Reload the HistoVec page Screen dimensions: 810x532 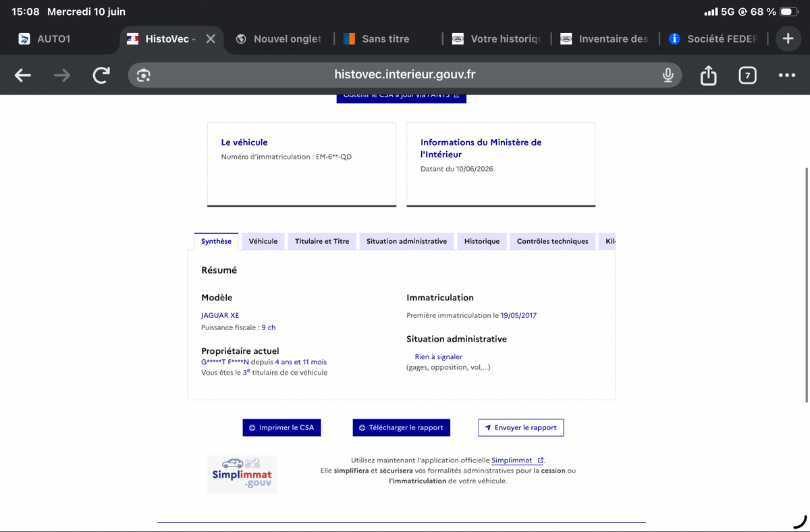pos(101,76)
